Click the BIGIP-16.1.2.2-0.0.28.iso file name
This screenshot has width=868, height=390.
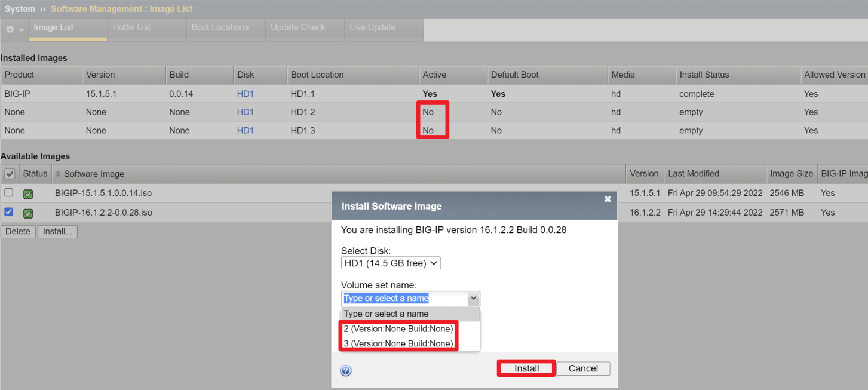[x=103, y=213]
